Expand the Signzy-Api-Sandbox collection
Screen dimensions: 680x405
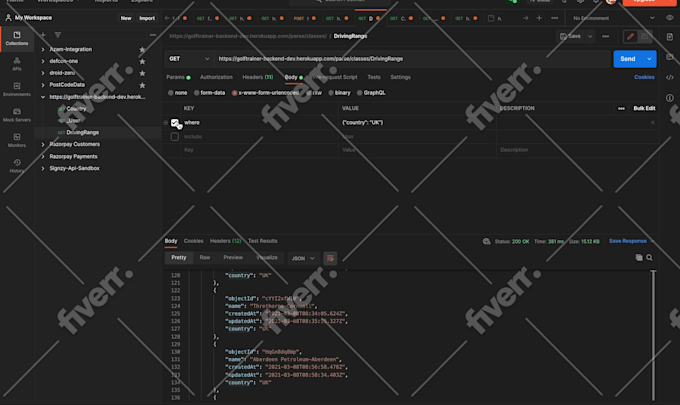point(43,168)
